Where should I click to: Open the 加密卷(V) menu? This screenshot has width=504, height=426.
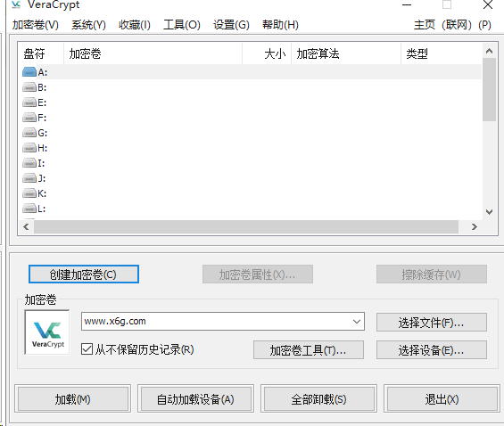pos(36,25)
